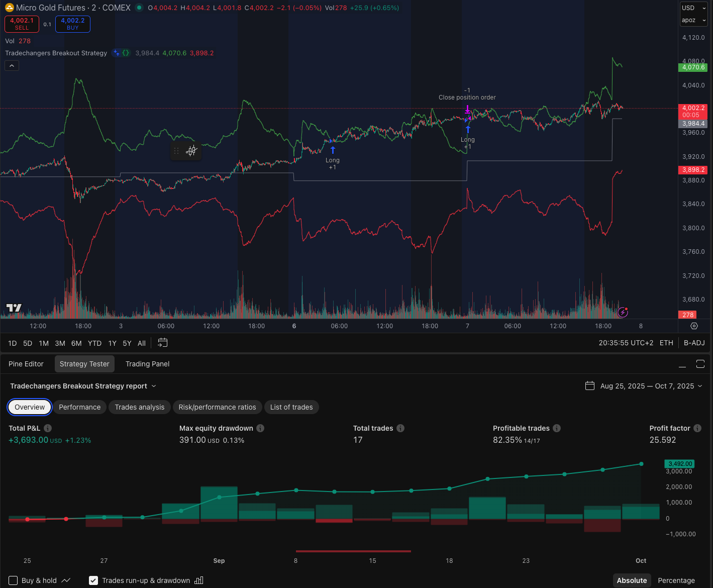
Task: Click the purple lightning bolt icon
Action: [623, 313]
